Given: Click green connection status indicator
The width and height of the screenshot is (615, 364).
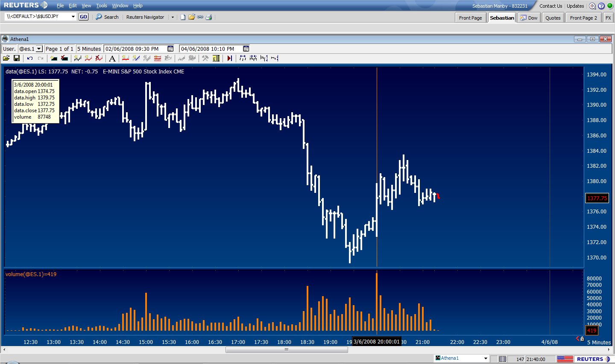Looking at the screenshot, I should 610,6.
